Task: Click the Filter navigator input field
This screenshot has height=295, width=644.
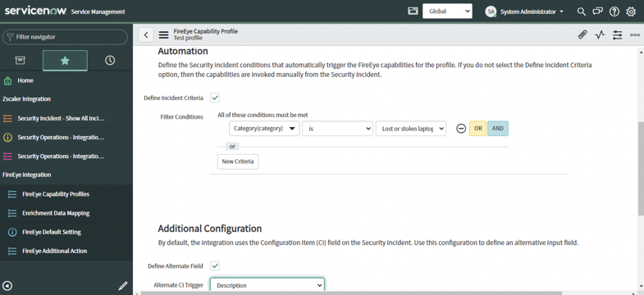Action: point(66,37)
